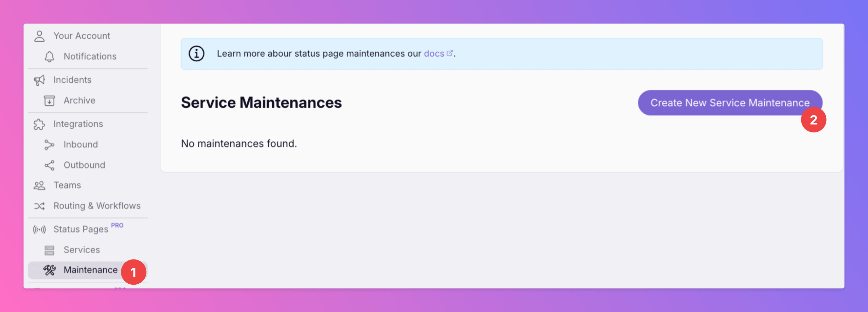Click the Teams people icon
Screen dimensions: 868x312
coord(39,186)
